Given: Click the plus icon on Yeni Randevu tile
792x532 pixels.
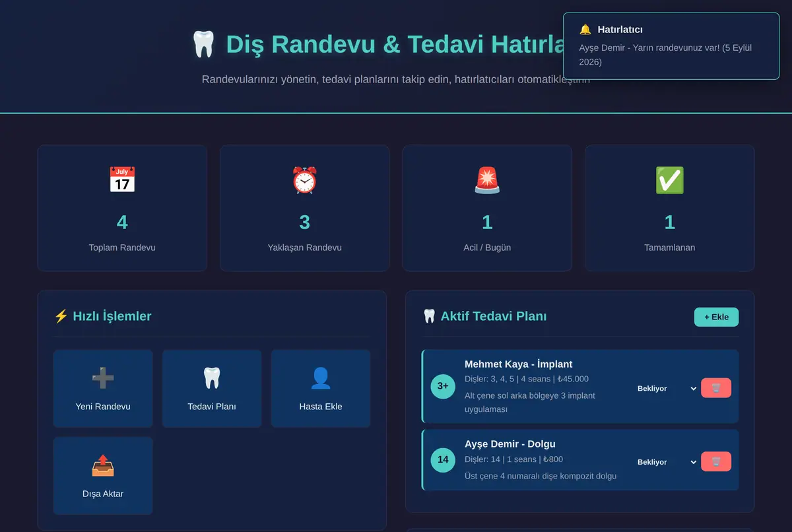Looking at the screenshot, I should [x=103, y=378].
